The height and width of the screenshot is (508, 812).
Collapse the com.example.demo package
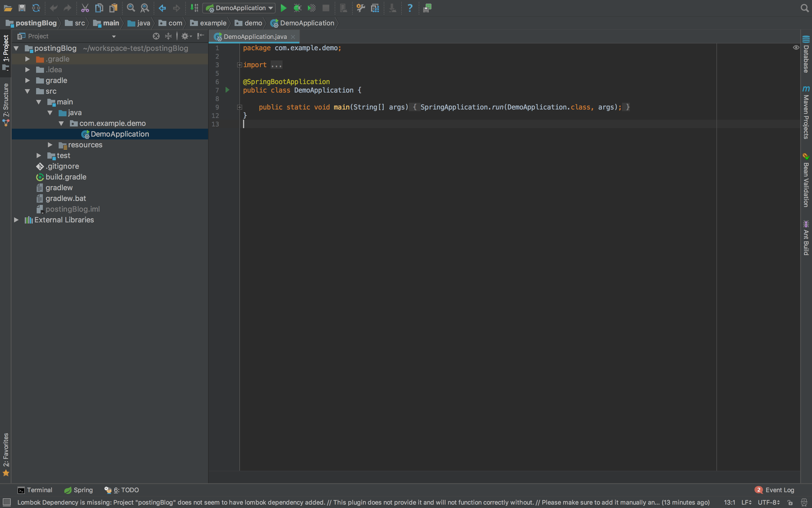point(61,124)
